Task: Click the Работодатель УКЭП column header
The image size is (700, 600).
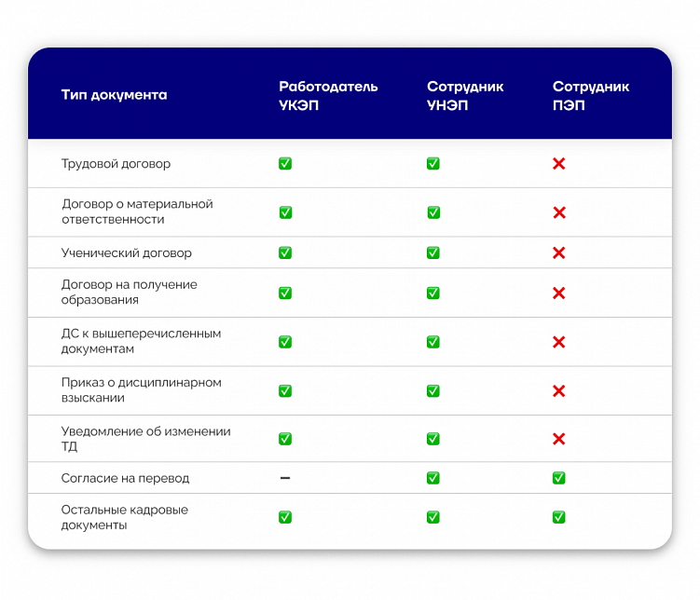Action: click(x=328, y=96)
